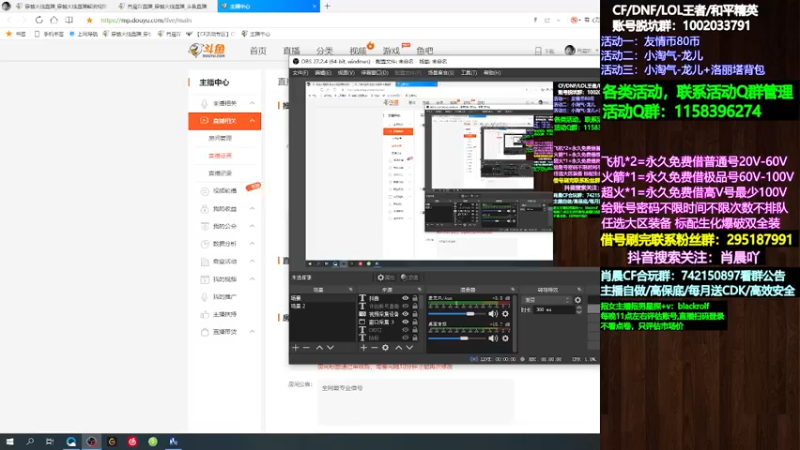Adjust the transition duration stepper arrows

[x=578, y=310]
